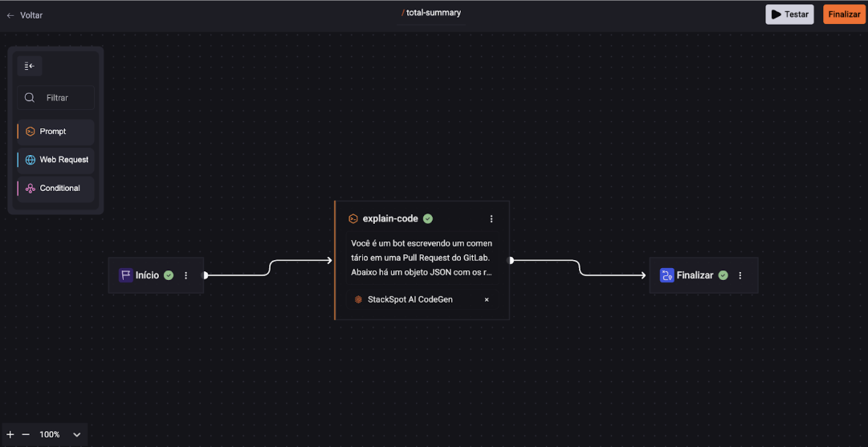The width and height of the screenshot is (868, 447).
Task: Zoom in with the plus icon
Action: click(x=10, y=434)
